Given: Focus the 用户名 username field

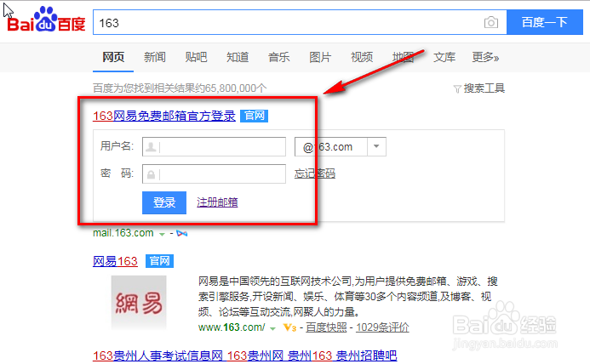Looking at the screenshot, I should point(214,146).
